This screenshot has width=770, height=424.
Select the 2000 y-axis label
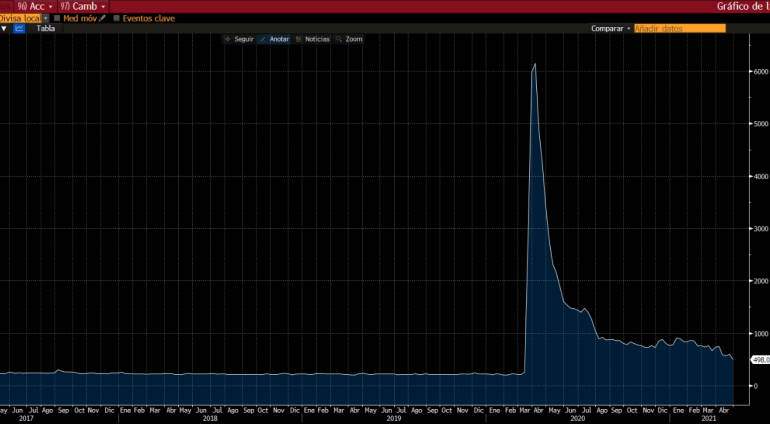coord(761,281)
